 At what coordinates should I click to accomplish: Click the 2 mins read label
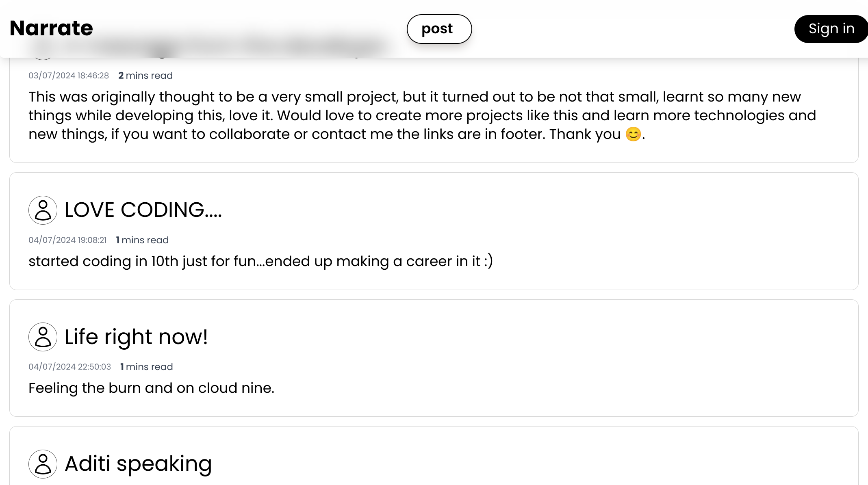145,76
